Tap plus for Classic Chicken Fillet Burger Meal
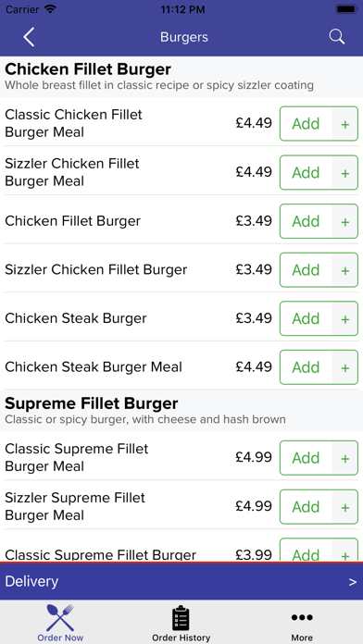Viewport: 363px width, 644px height. [344, 124]
